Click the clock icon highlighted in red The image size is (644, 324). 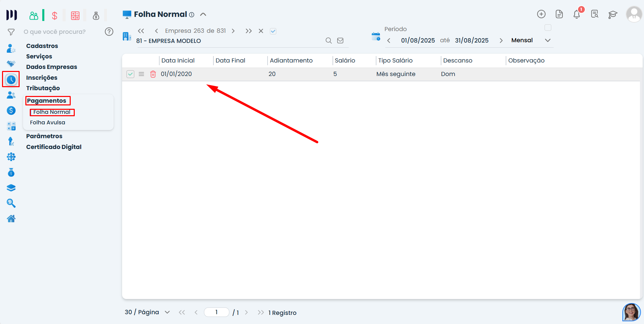(10, 79)
